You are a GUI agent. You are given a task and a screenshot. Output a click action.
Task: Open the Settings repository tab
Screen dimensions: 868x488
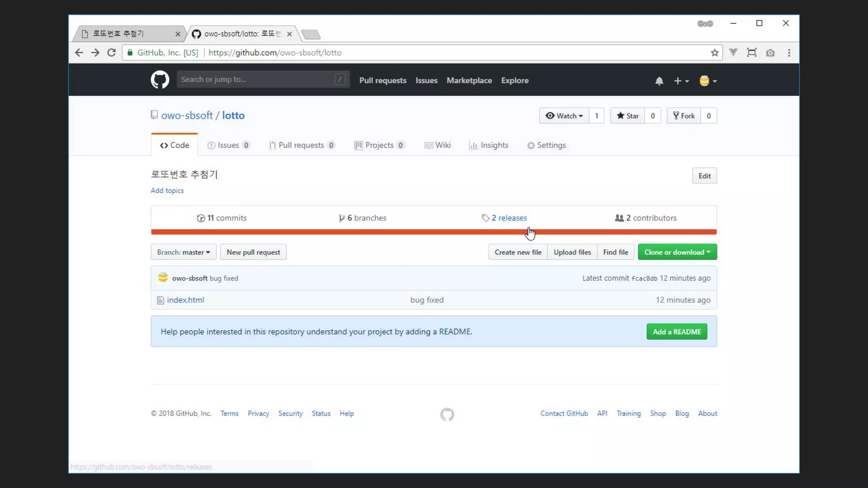pyautogui.click(x=546, y=145)
